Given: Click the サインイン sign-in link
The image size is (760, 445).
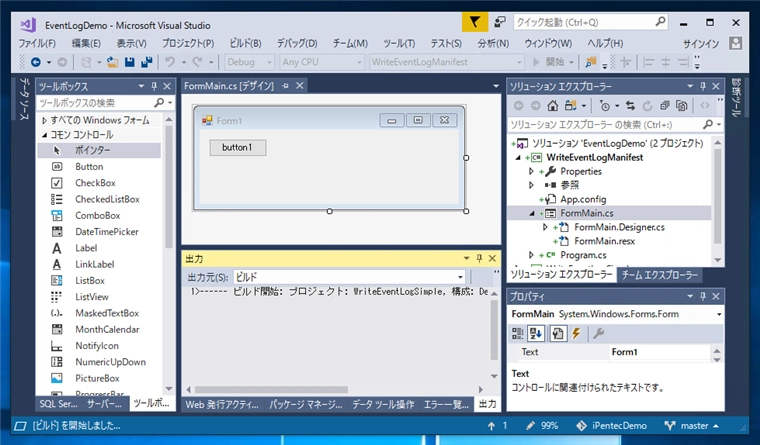Looking at the screenshot, I should [701, 44].
